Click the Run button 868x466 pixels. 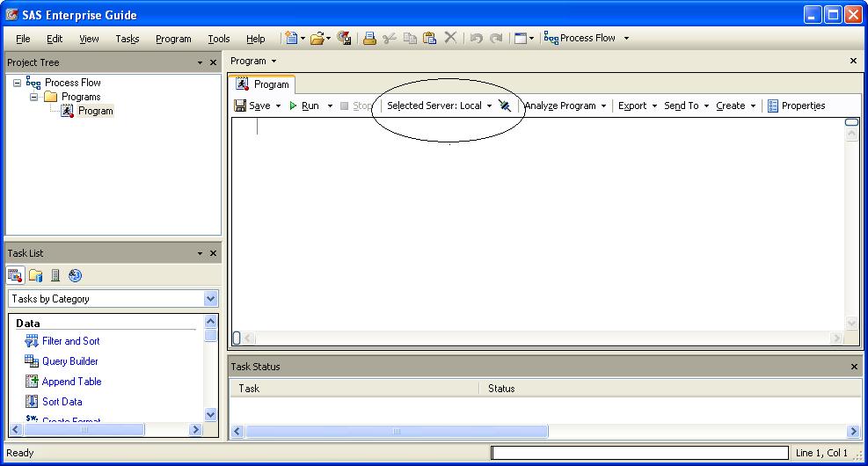coord(304,106)
